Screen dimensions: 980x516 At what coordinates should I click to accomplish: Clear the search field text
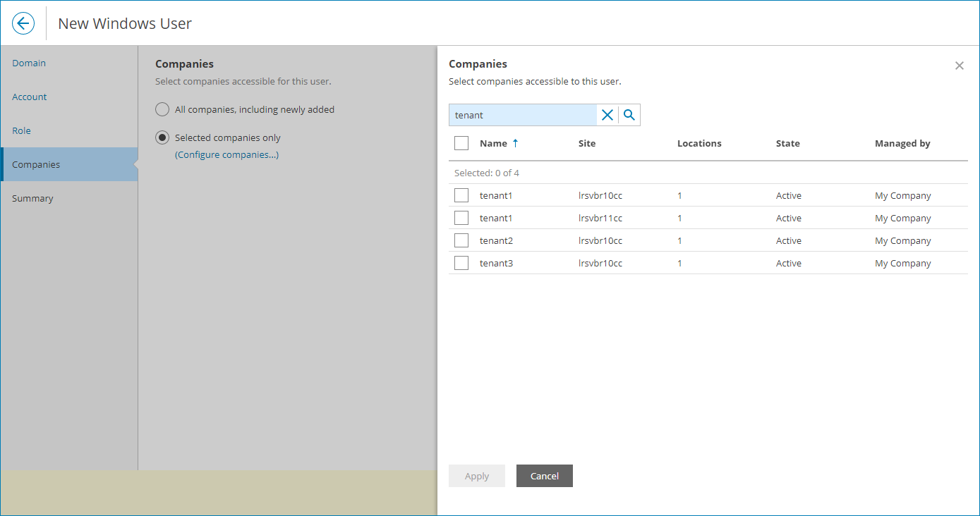pos(607,115)
